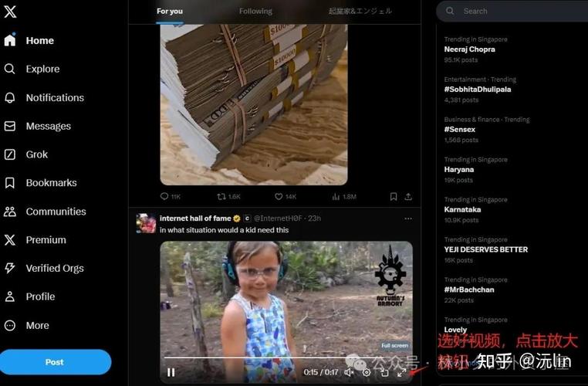Pause the playing video
Screen dimensions: 588x386
pyautogui.click(x=171, y=372)
